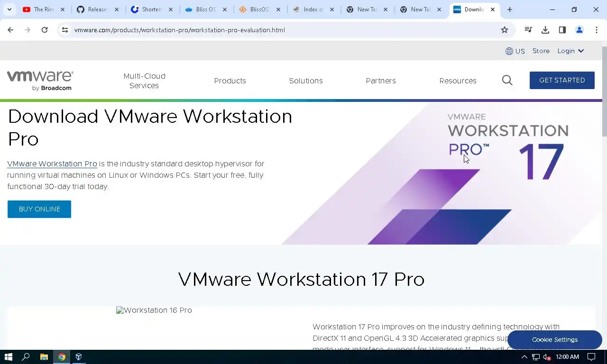
Task: Click the 12:00 AM taskbar clock
Action: [567, 357]
